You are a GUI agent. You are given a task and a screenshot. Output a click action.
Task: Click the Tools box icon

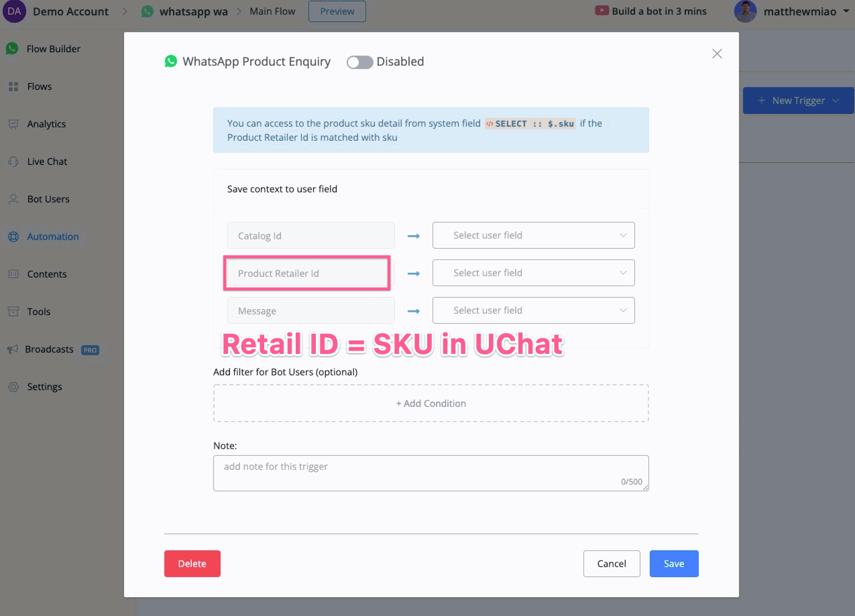(13, 312)
